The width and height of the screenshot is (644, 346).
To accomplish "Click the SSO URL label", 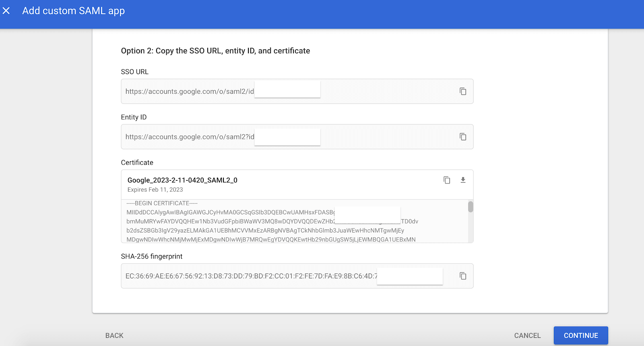I will click(x=135, y=72).
